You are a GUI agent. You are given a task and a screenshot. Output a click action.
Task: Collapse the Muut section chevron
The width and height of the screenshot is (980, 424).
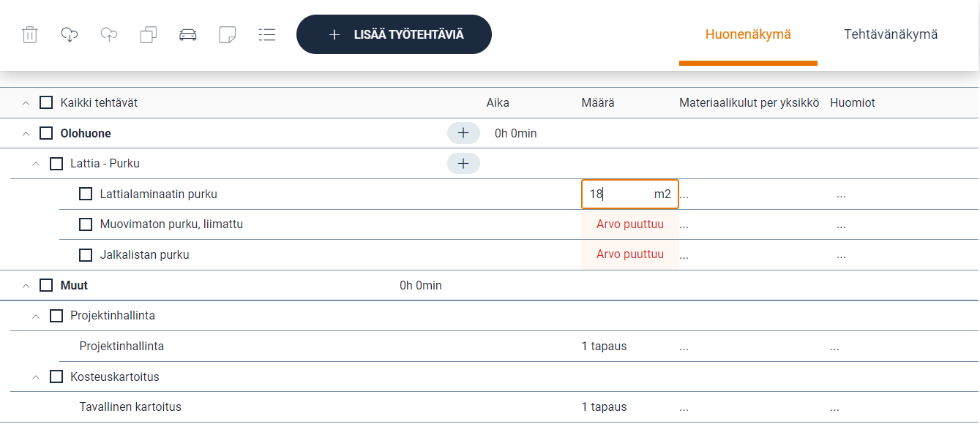pyautogui.click(x=26, y=286)
